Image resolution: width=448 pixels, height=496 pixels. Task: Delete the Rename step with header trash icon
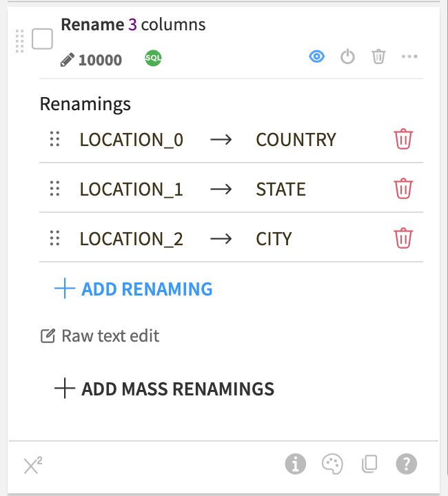[x=378, y=57]
